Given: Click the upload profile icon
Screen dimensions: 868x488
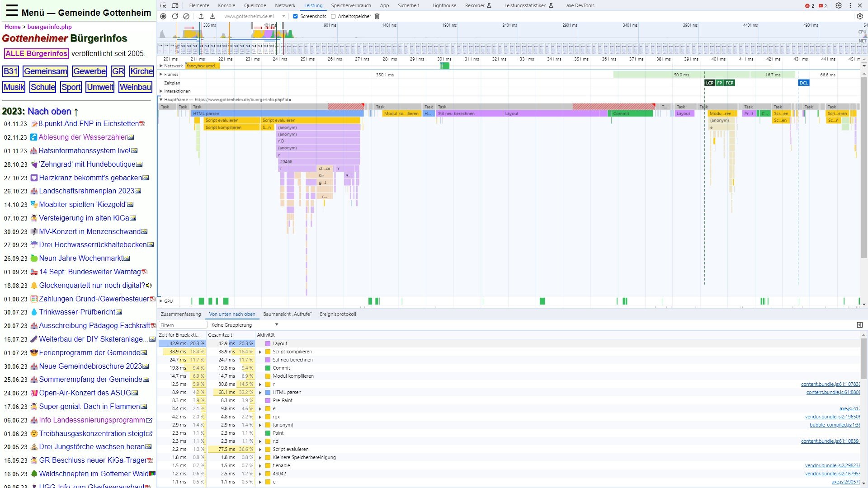Looking at the screenshot, I should (201, 16).
